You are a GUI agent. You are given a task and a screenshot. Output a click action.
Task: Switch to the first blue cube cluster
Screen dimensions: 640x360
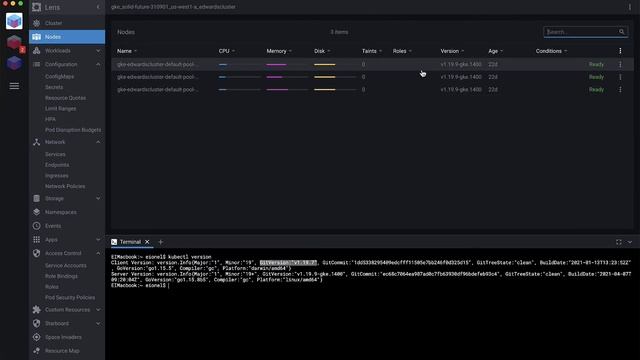pyautogui.click(x=14, y=21)
